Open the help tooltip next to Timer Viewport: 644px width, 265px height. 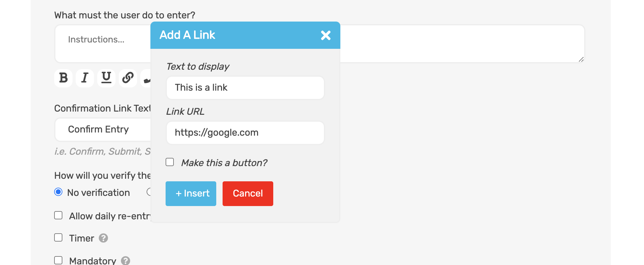point(104,238)
